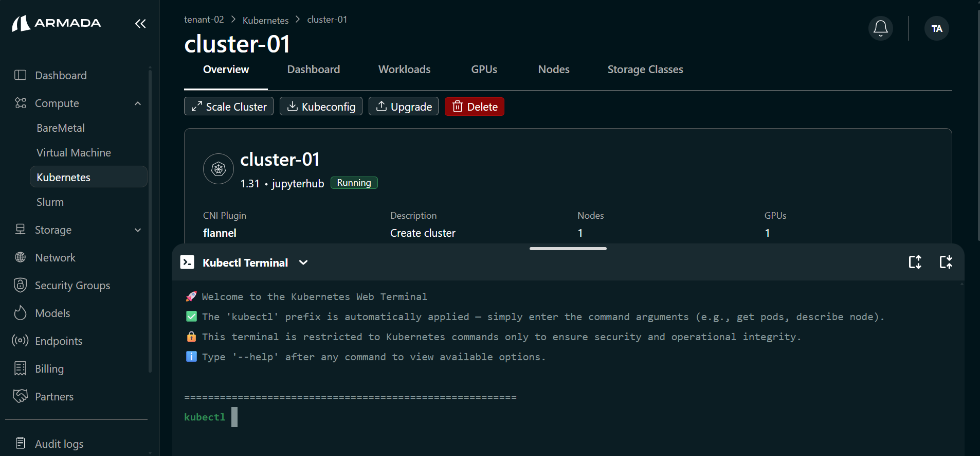The height and width of the screenshot is (456, 980).
Task: Expand the terminal panel to full height
Action: point(915,262)
